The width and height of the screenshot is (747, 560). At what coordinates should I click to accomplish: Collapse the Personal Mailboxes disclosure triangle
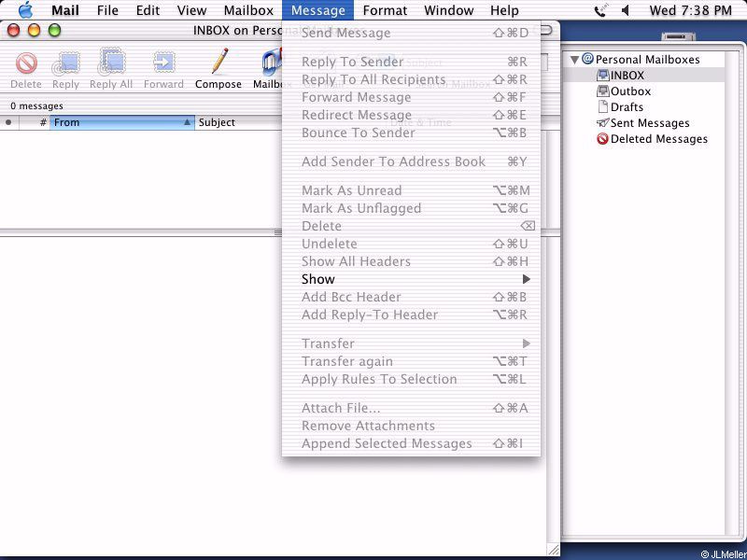[x=575, y=60]
